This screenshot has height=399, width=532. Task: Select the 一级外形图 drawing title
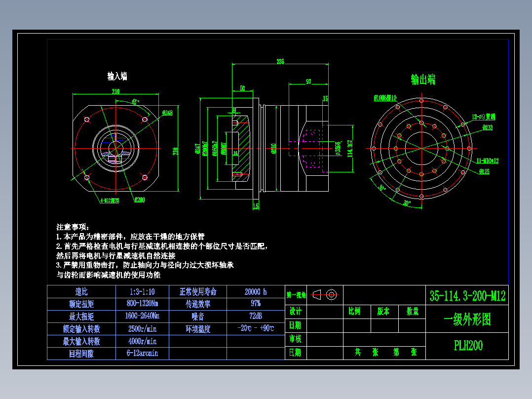click(x=467, y=319)
